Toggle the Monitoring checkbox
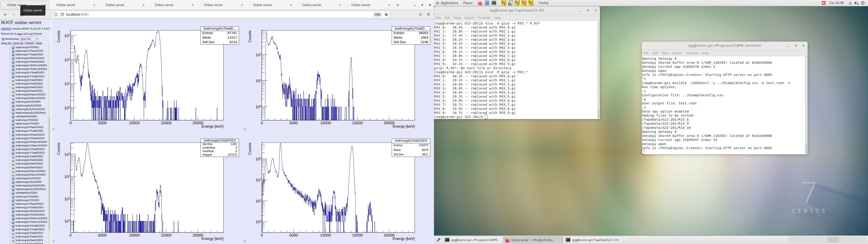Viewport: 868px width, 244px height. 3,39
